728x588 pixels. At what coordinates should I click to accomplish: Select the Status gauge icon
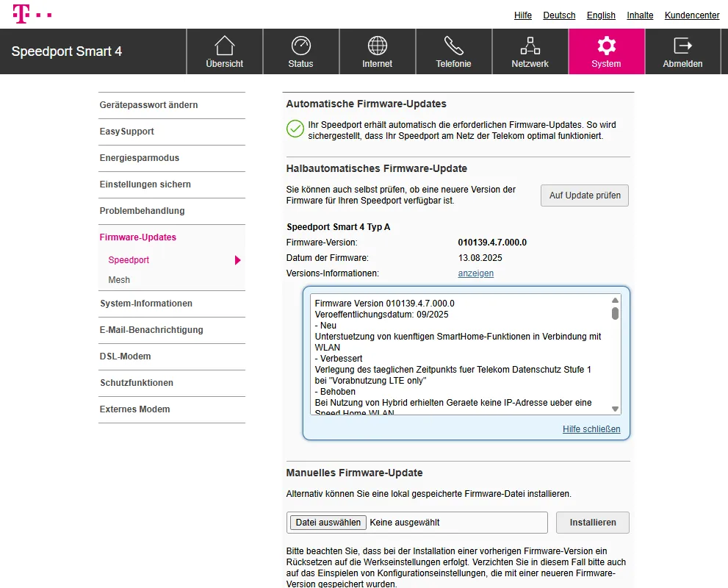300,45
